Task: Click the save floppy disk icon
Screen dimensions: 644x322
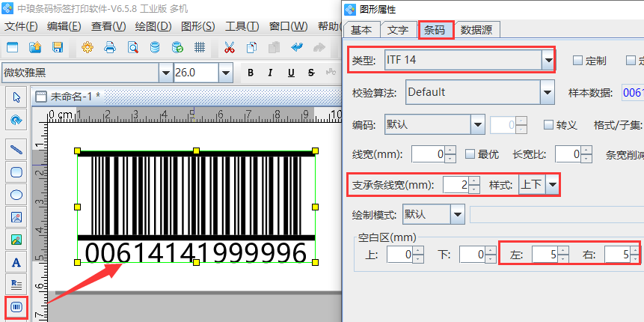Action: pyautogui.click(x=58, y=47)
